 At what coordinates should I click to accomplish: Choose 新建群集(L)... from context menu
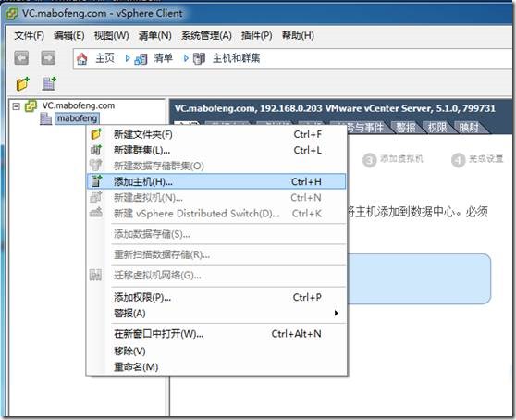[216, 150]
